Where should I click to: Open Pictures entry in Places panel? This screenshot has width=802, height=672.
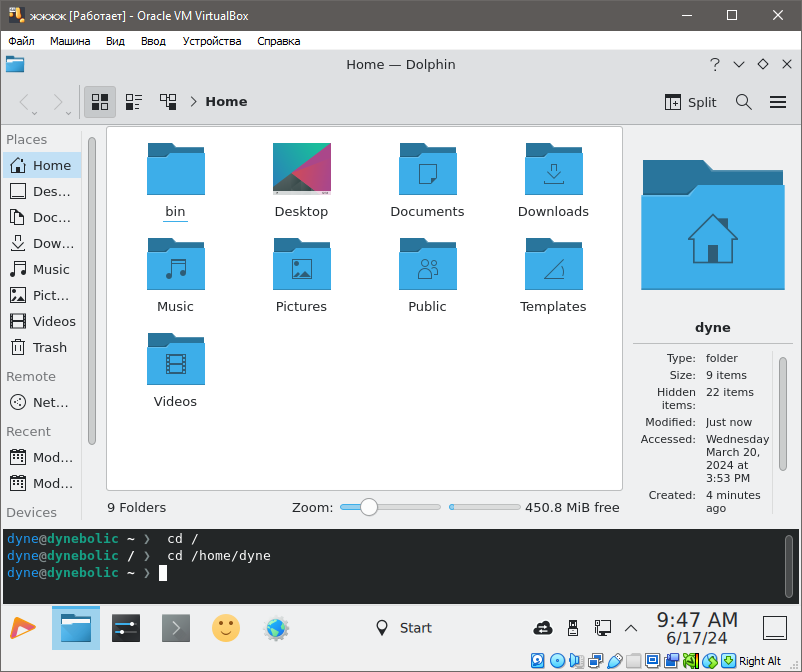tap(42, 296)
